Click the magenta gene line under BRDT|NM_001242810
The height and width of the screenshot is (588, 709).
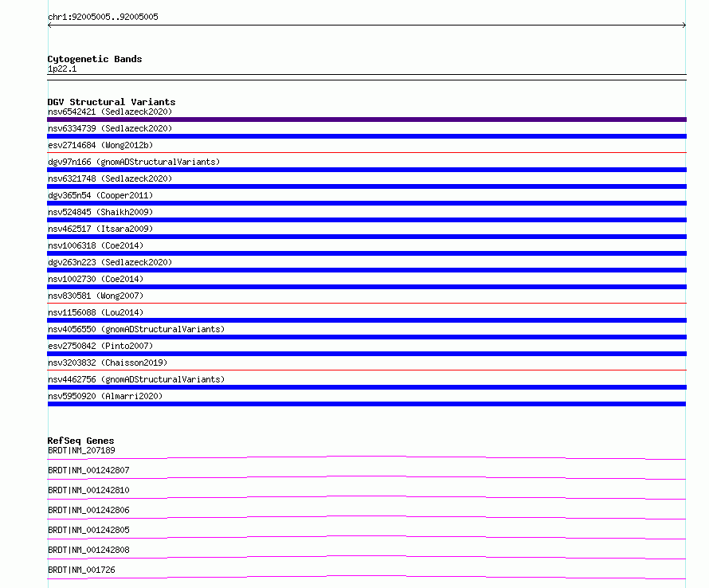366,497
